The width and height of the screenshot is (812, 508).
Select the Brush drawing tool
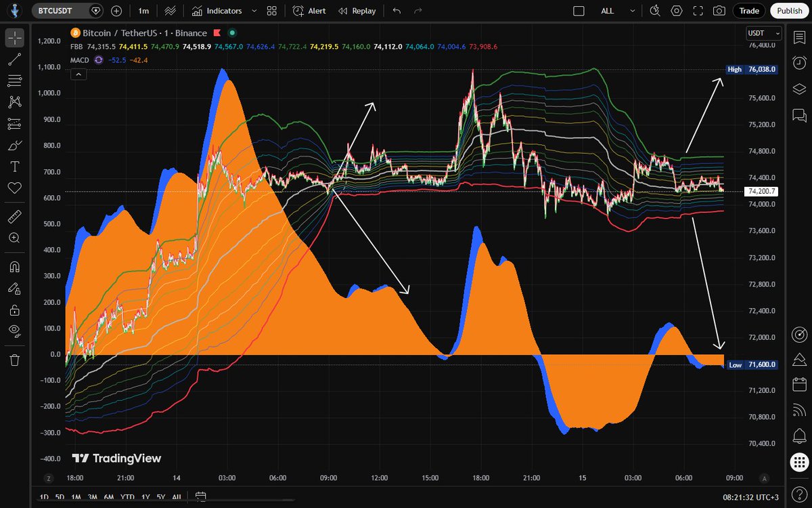point(14,145)
